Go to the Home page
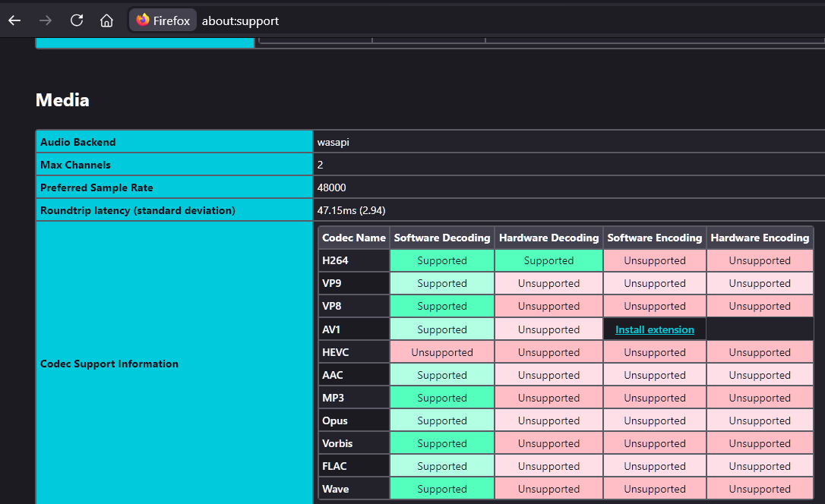This screenshot has width=825, height=504. 107,20
